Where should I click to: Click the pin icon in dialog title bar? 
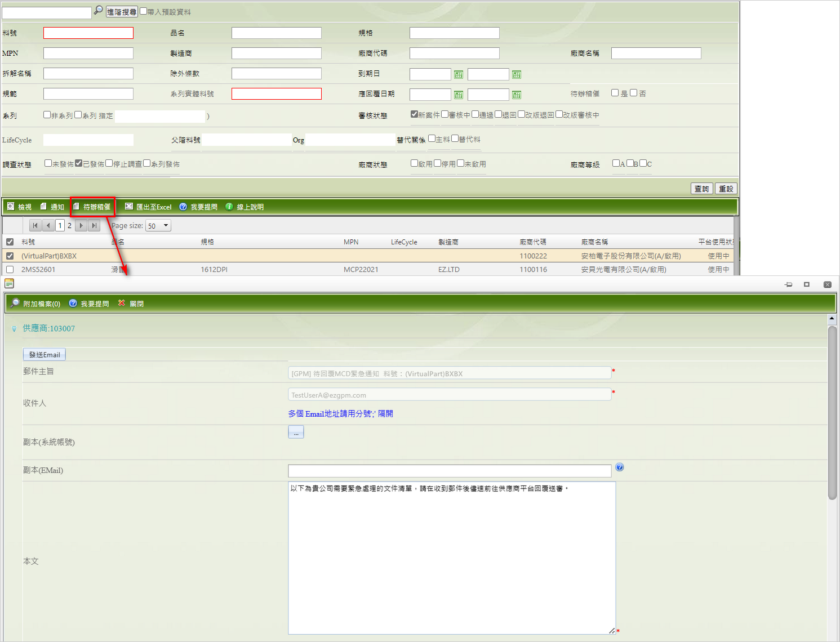788,284
